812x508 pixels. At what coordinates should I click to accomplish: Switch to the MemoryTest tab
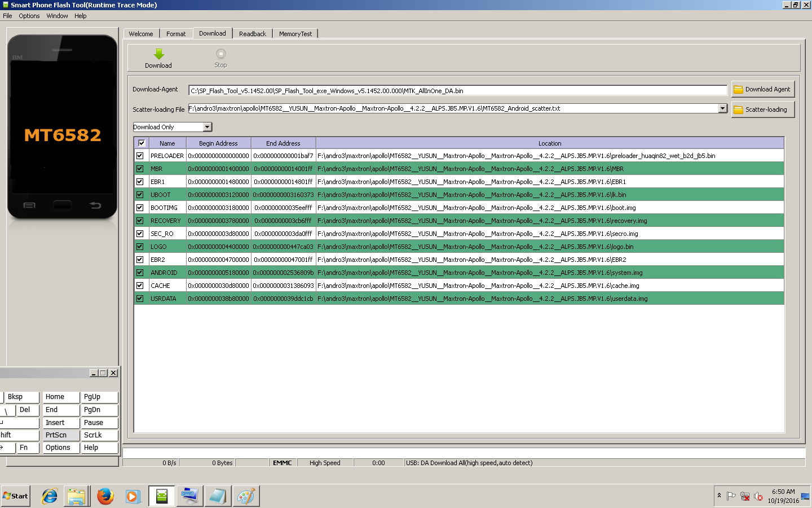(295, 34)
